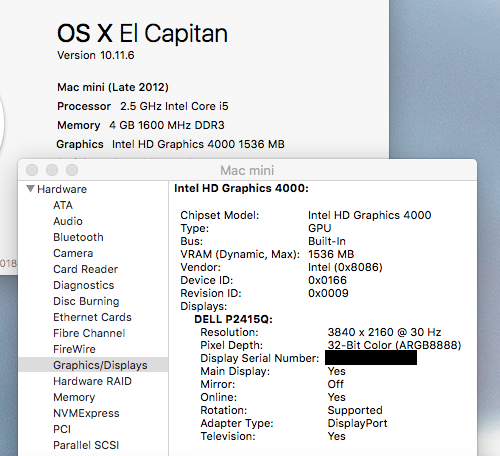Click the Type value GPU
Viewport: 500px width, 456px height.
point(320,228)
